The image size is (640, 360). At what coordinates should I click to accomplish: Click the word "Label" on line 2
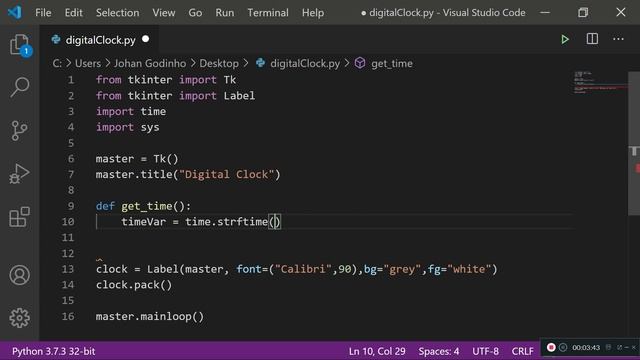click(239, 96)
